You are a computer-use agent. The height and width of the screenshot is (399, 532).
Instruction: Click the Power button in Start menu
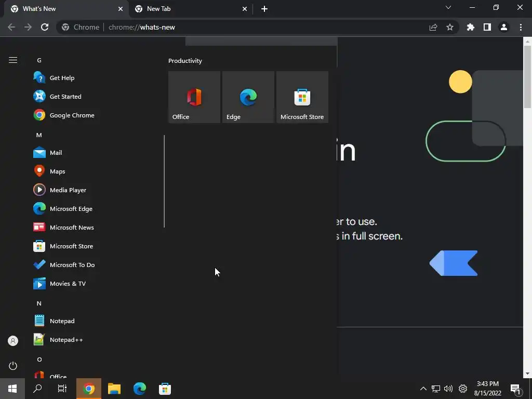coord(13,366)
